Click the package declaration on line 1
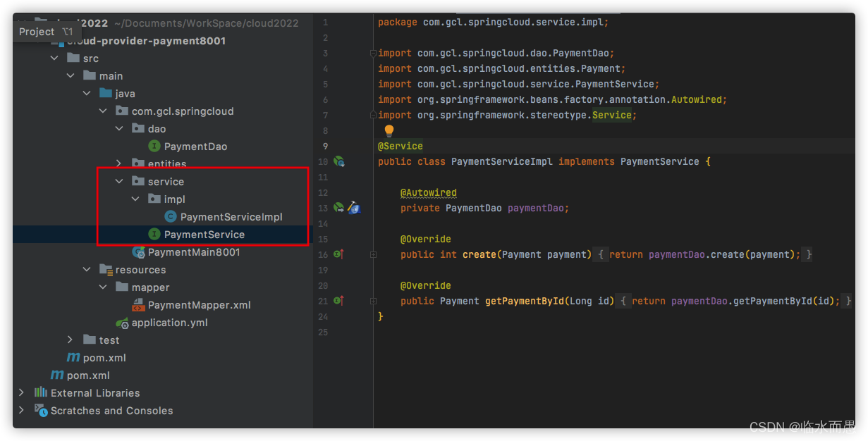Viewport: 868px width, 441px height. tap(493, 22)
